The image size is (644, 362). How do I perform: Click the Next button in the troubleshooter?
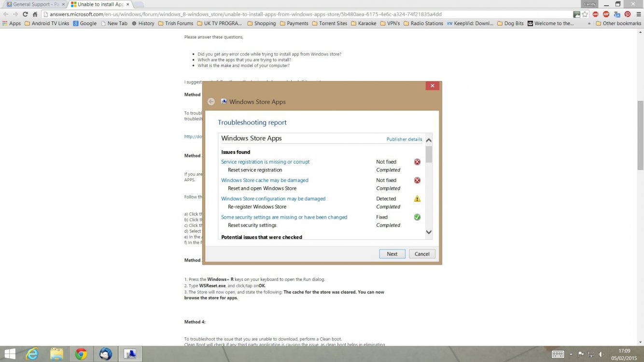392,254
